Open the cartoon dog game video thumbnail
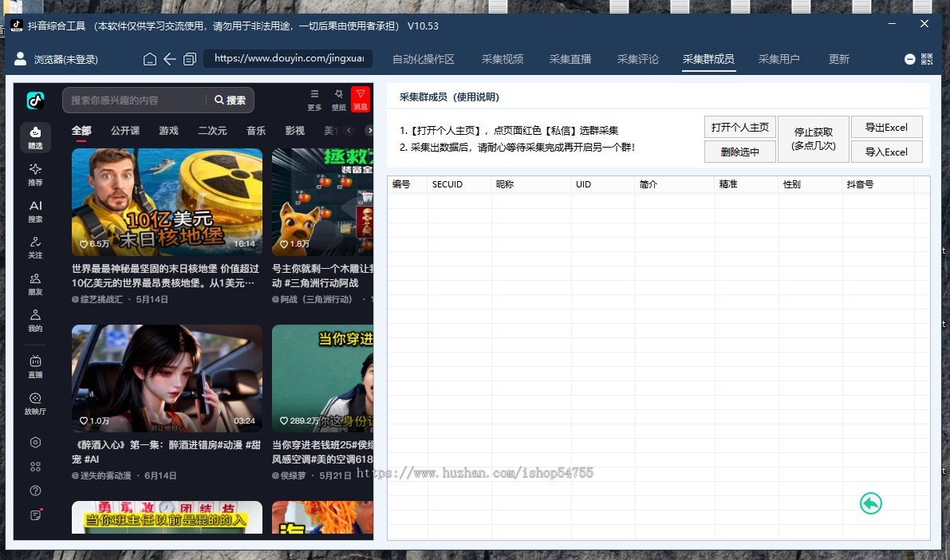The width and height of the screenshot is (950, 560). [x=322, y=202]
